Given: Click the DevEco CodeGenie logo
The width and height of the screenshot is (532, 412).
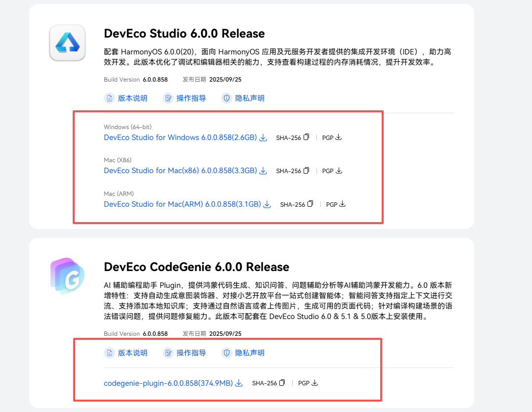Looking at the screenshot, I should pos(67,276).
